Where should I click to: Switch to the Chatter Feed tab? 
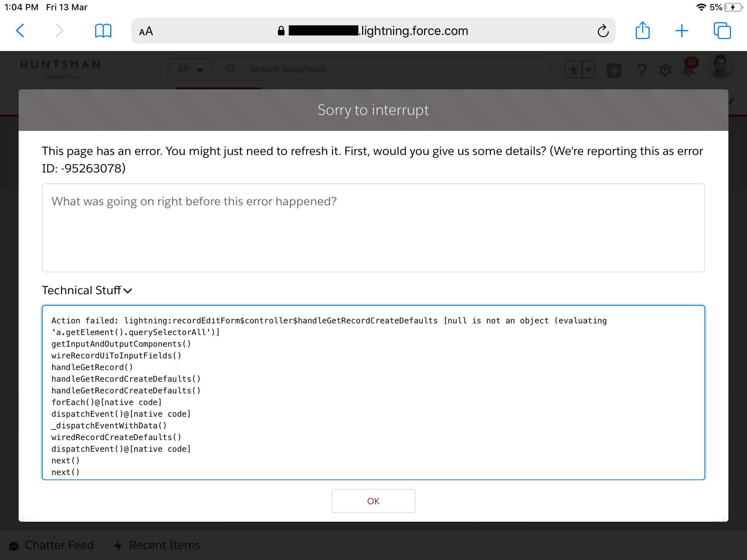(52, 545)
